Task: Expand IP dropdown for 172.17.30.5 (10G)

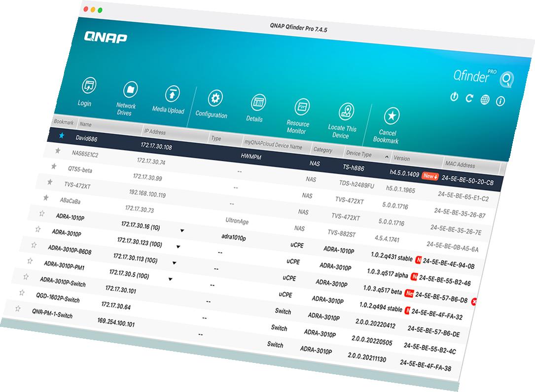Action: pyautogui.click(x=170, y=279)
